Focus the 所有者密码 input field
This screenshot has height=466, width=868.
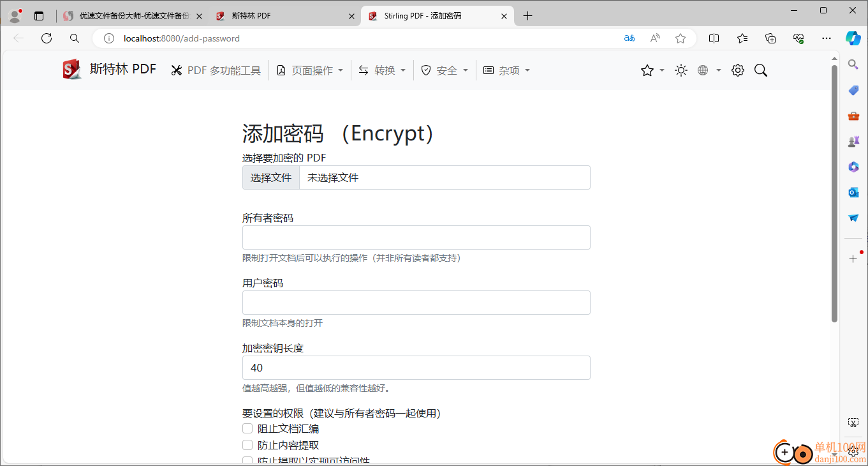coord(416,237)
